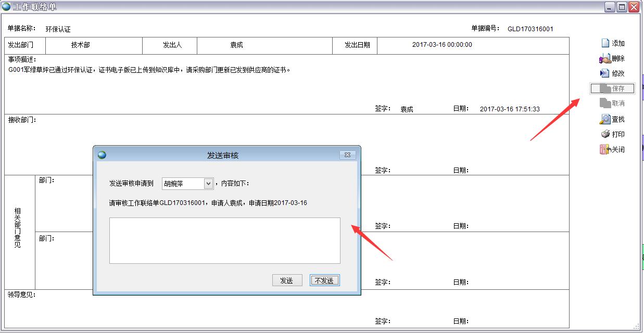Click the 单据名称 field showing 环保认证
The image size is (644, 333).
58,29
